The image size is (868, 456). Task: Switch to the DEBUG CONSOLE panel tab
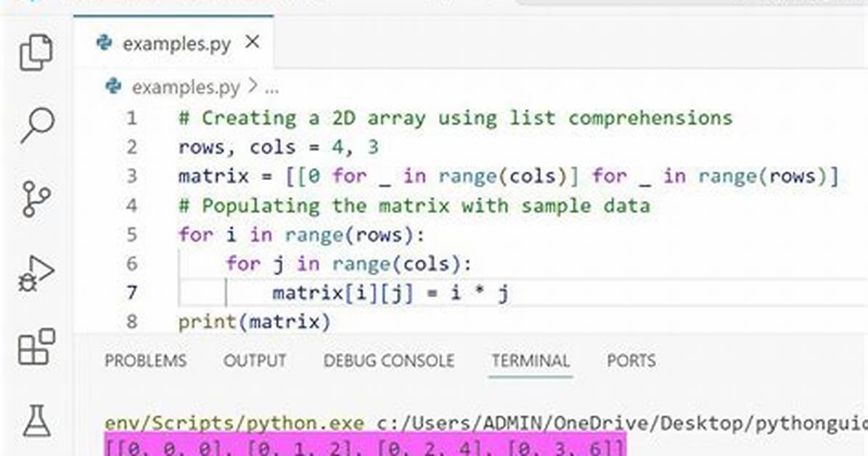[x=388, y=361]
